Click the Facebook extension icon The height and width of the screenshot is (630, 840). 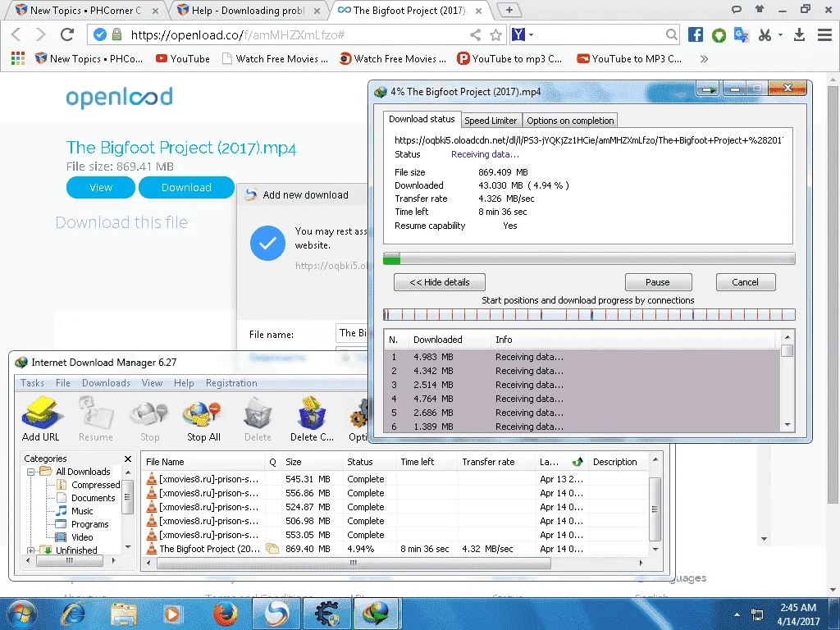coord(696,34)
